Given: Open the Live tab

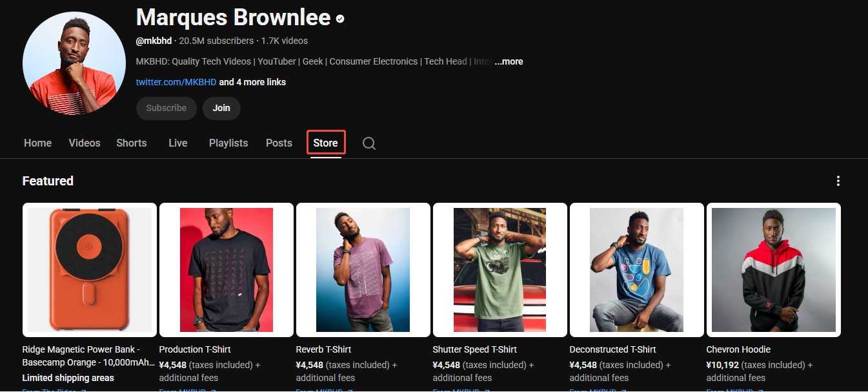Looking at the screenshot, I should pyautogui.click(x=177, y=143).
